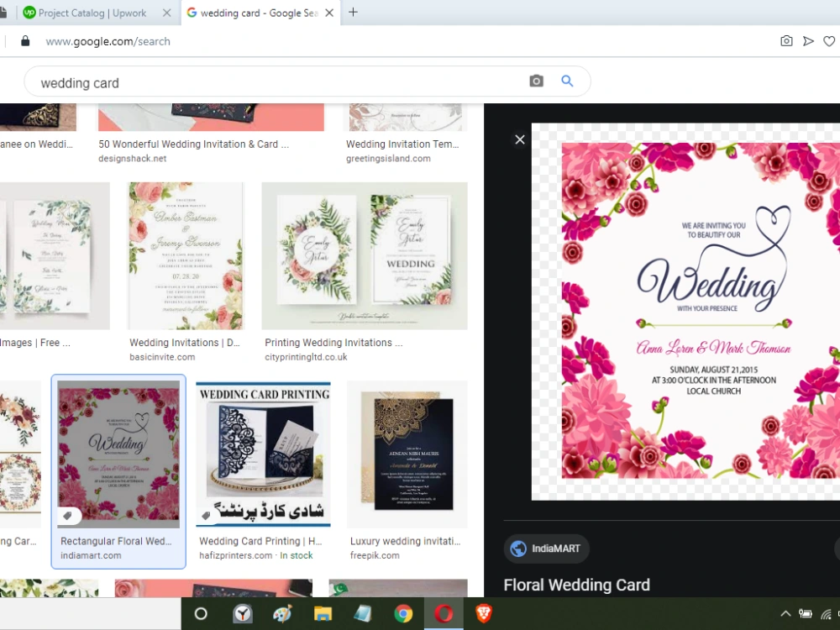840x630 pixels.
Task: Open the Windows search circle on taskbar
Action: pos(201,613)
